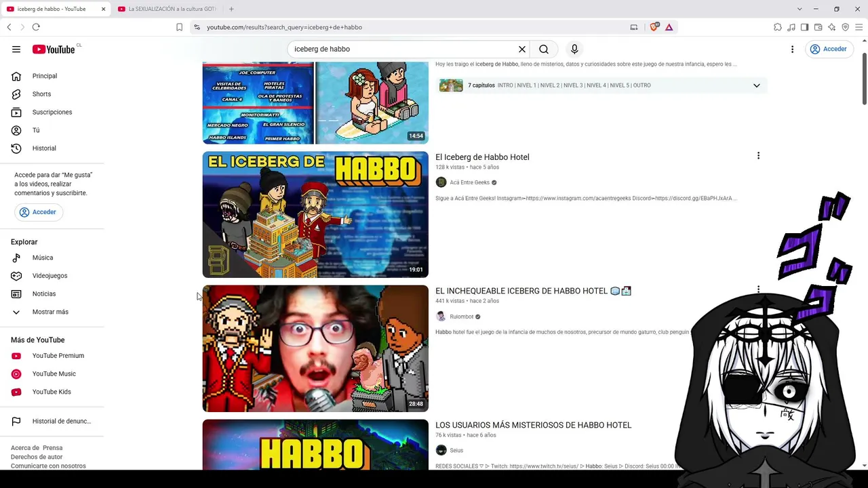
Task: Open the Prensa footer link
Action: pos(53,448)
